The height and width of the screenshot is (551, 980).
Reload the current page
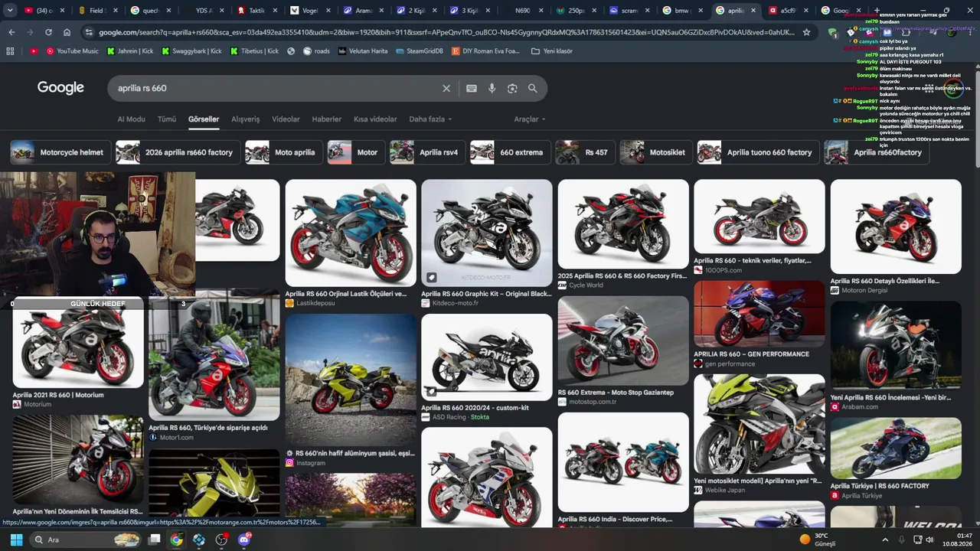[48, 32]
